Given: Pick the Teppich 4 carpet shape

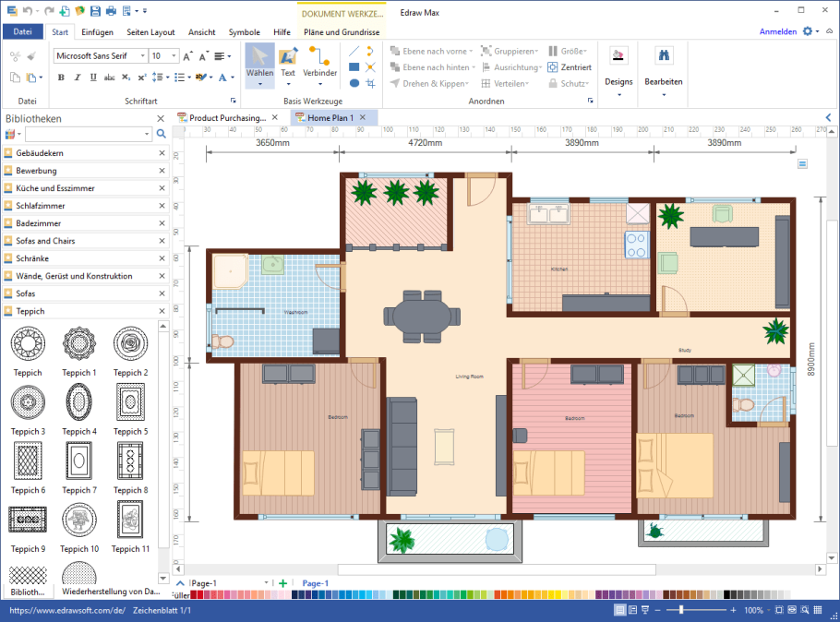Looking at the screenshot, I should click(x=79, y=402).
